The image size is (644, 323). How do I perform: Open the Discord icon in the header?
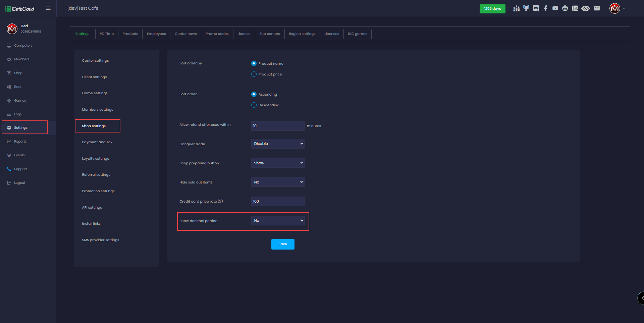point(536,8)
